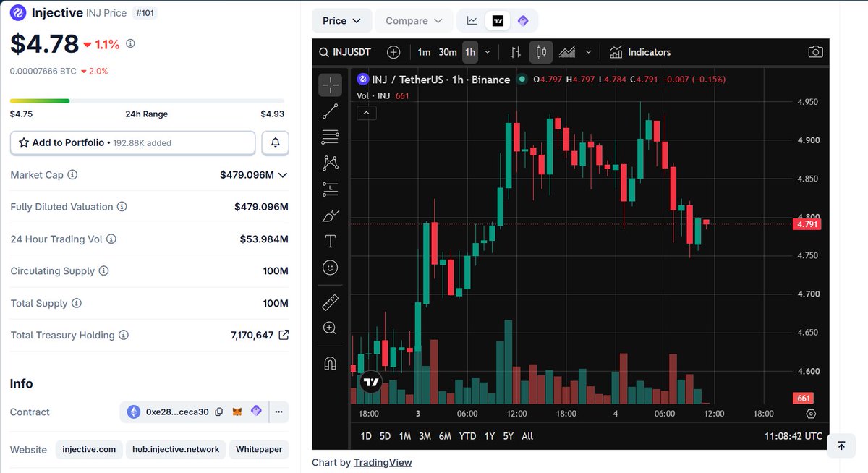Select the trend line drawing tool
Viewport: 868px width, 473px height.
click(x=331, y=111)
